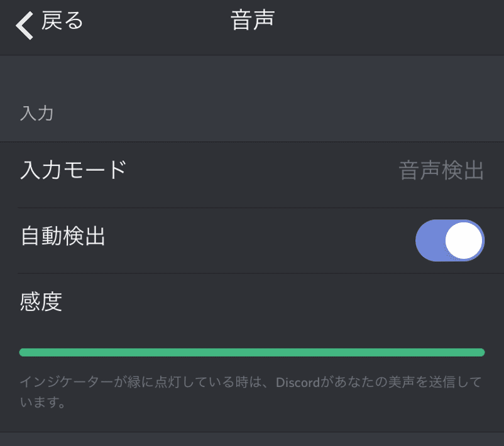Tap the 入力 section header
The image size is (504, 446).
pos(38,113)
